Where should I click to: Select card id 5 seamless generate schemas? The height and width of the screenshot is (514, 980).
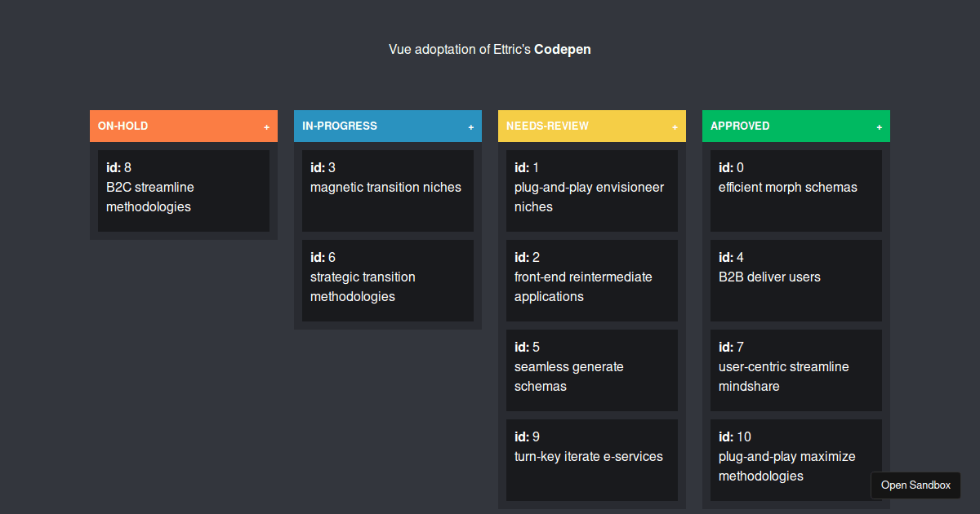pyautogui.click(x=592, y=370)
